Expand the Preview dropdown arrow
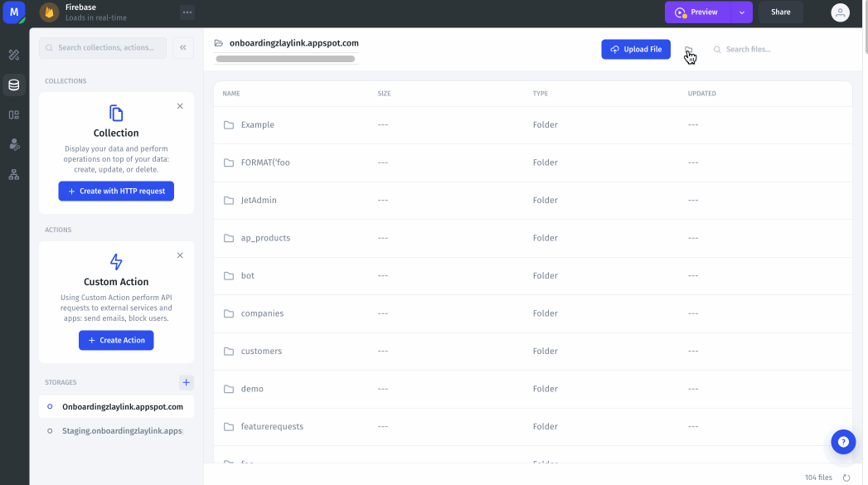 pyautogui.click(x=742, y=12)
